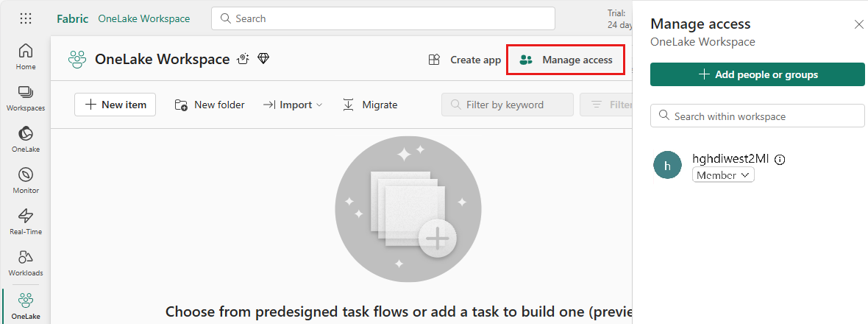Image resolution: width=868 pixels, height=324 pixels.
Task: Expand the Member role dropdown
Action: (x=723, y=175)
